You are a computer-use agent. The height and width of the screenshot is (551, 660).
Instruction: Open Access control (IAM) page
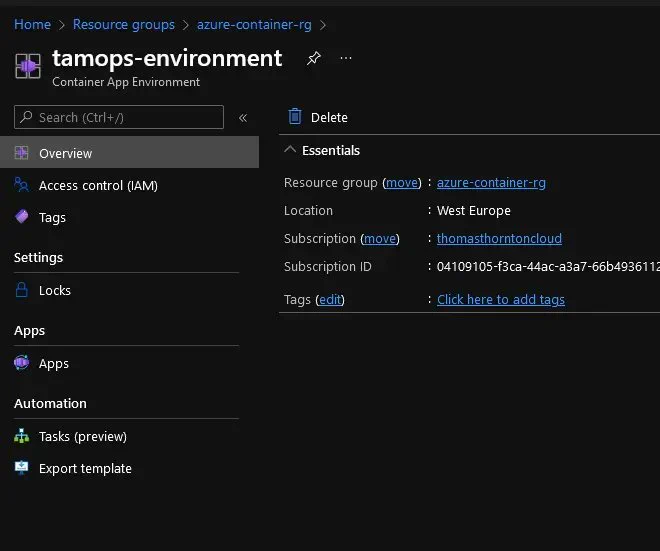click(x=98, y=186)
